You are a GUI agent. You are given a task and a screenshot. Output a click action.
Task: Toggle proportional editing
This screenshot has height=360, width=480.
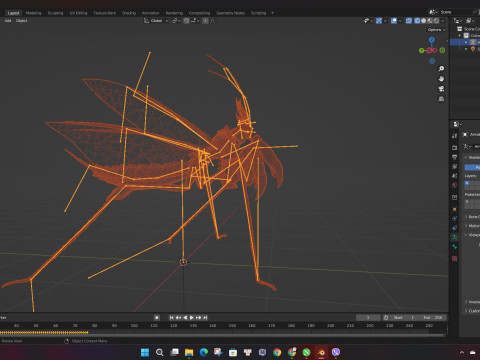pos(205,21)
